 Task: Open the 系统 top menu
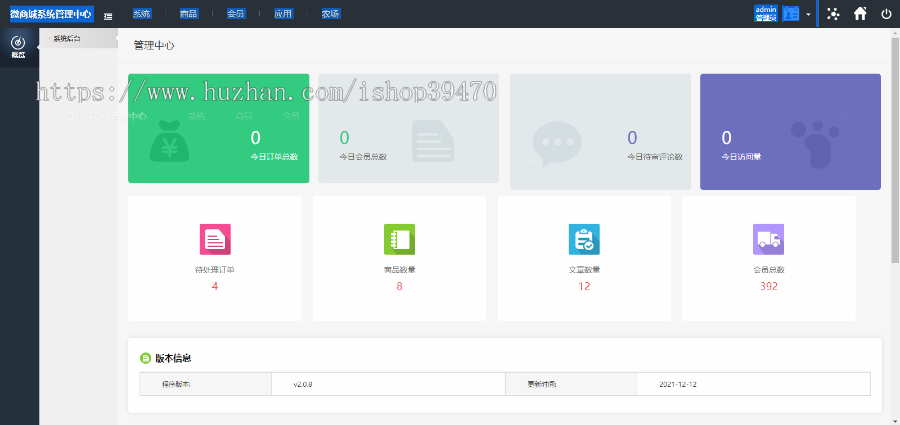point(142,14)
